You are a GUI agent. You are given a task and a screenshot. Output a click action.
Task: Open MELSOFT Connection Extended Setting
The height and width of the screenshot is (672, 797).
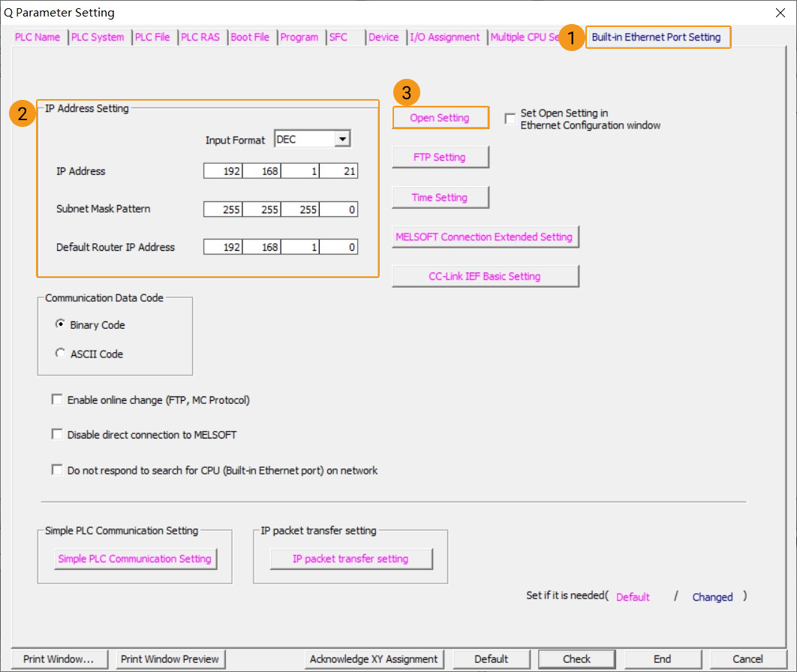pos(485,237)
